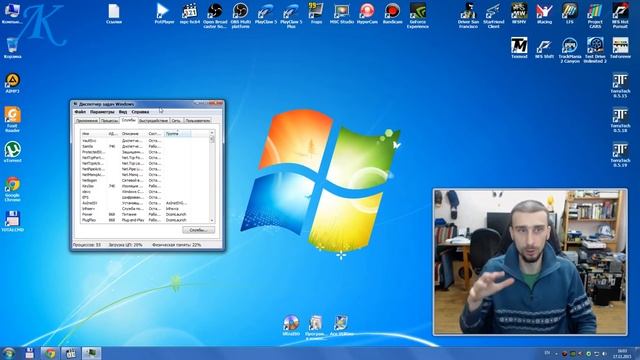Sort services by the Группа column header

[178, 134]
